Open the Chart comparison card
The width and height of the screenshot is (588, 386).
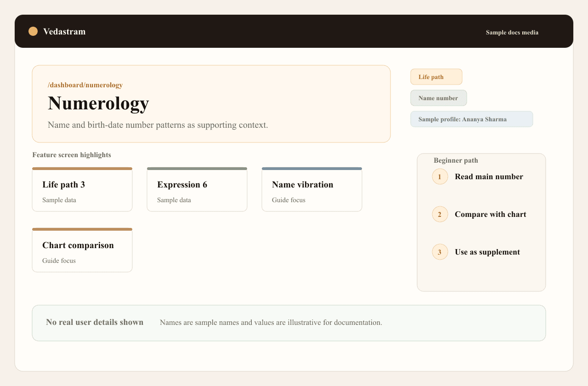[x=82, y=250]
